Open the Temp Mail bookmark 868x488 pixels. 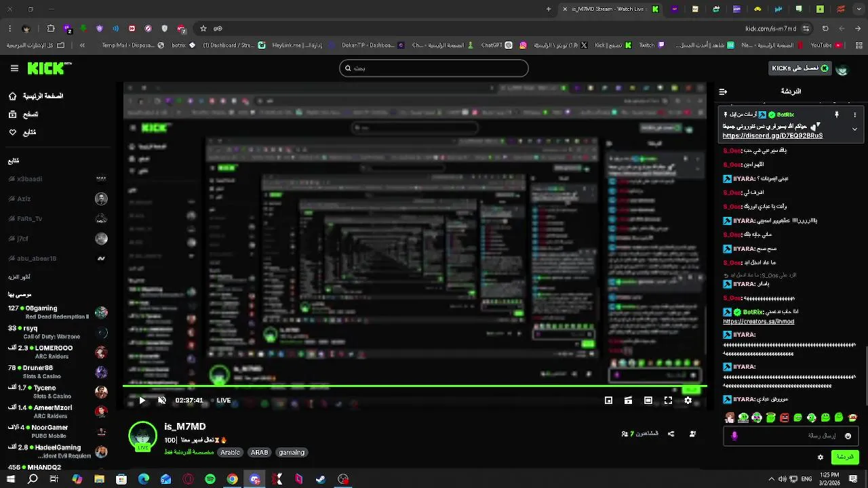[133, 45]
